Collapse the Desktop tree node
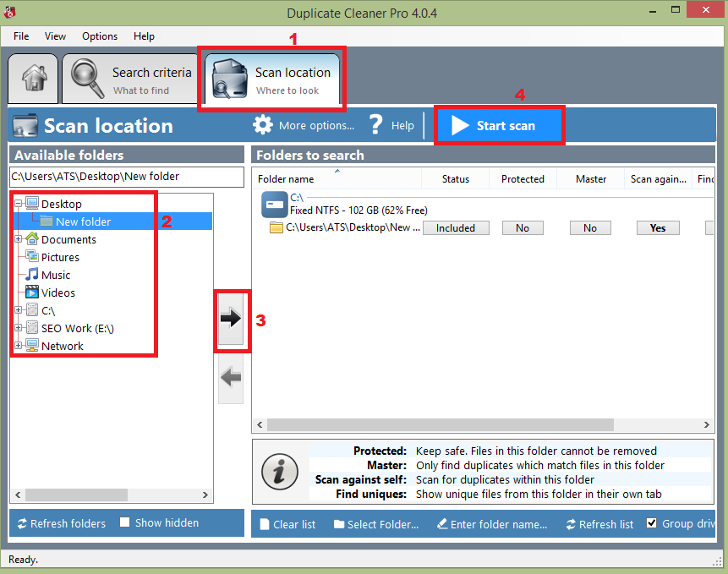The width and height of the screenshot is (728, 574). (19, 204)
